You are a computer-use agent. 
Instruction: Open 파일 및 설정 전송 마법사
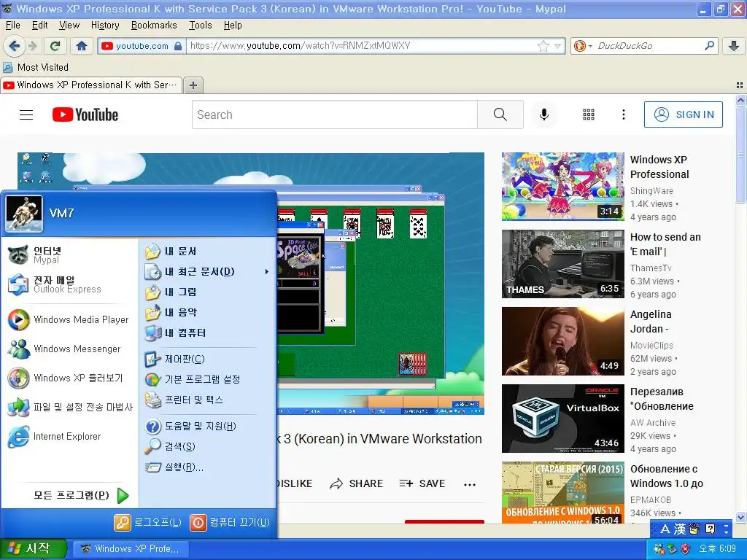click(69, 407)
